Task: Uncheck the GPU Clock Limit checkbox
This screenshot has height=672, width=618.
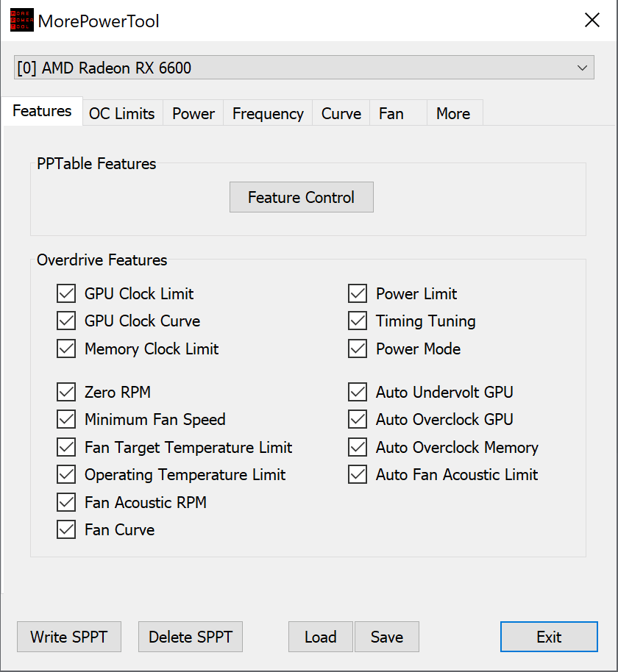Action: tap(67, 294)
